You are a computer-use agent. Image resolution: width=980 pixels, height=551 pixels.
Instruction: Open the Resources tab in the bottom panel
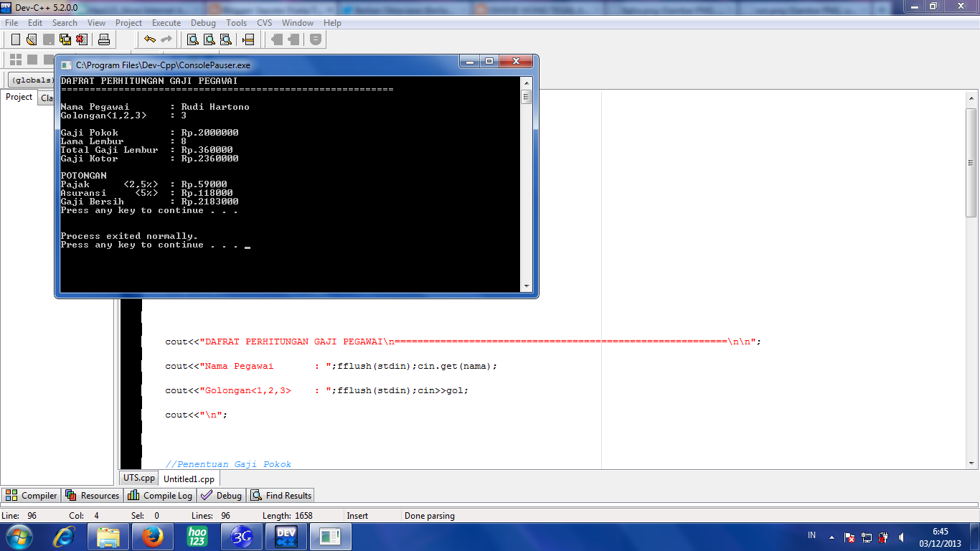[93, 495]
